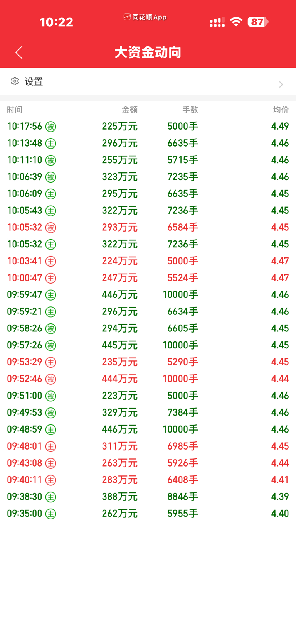Tap the red 主 badge at 10:03:41
The width and height of the screenshot is (296, 644).
pos(51,261)
